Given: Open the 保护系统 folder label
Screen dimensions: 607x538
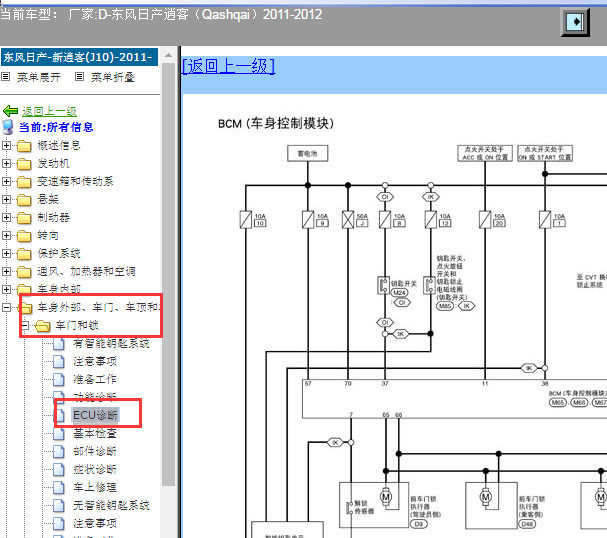Looking at the screenshot, I should point(59,254).
